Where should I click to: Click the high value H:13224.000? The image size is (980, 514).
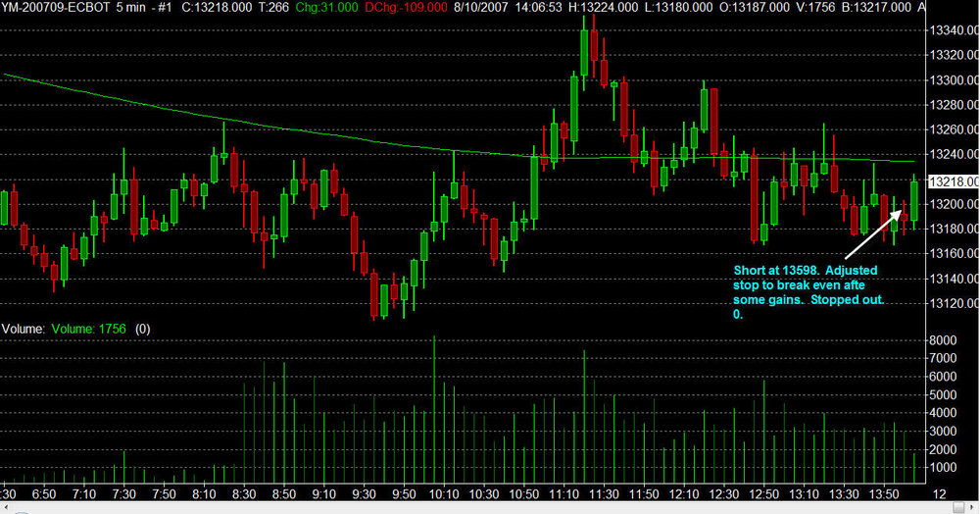click(x=603, y=8)
